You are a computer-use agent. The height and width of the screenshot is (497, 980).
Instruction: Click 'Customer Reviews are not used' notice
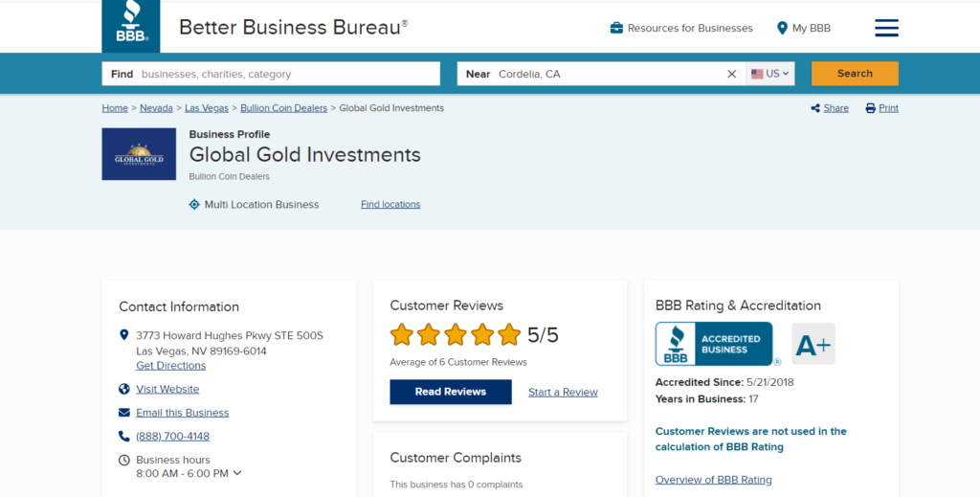point(750,439)
